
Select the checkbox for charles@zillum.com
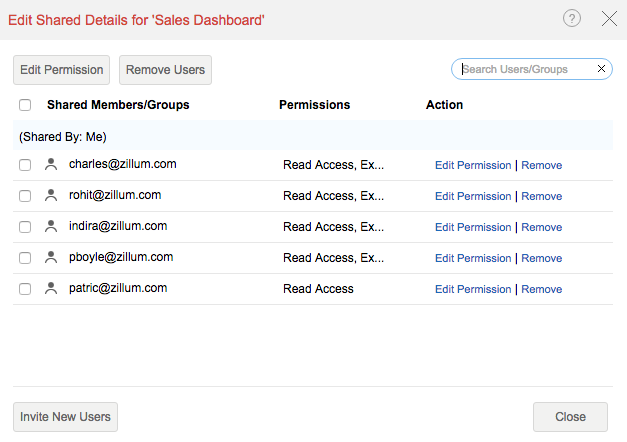[x=25, y=165]
